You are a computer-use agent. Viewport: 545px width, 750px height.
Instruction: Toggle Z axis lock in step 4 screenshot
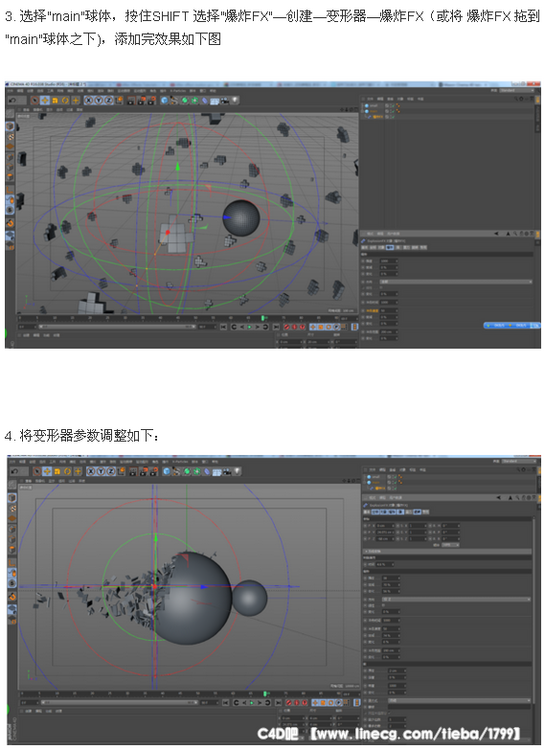pyautogui.click(x=111, y=471)
